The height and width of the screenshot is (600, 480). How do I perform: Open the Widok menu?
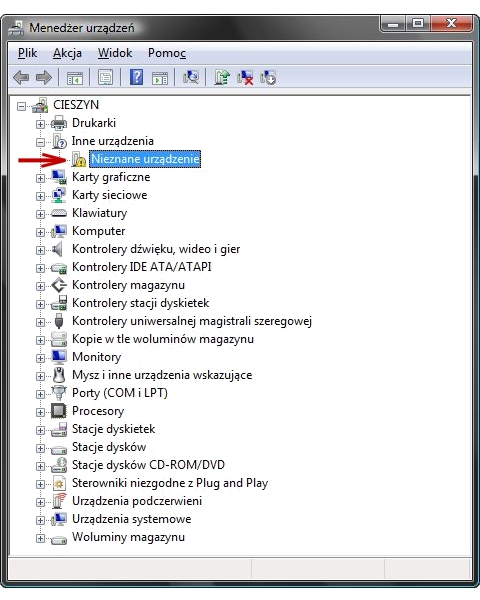click(x=115, y=53)
